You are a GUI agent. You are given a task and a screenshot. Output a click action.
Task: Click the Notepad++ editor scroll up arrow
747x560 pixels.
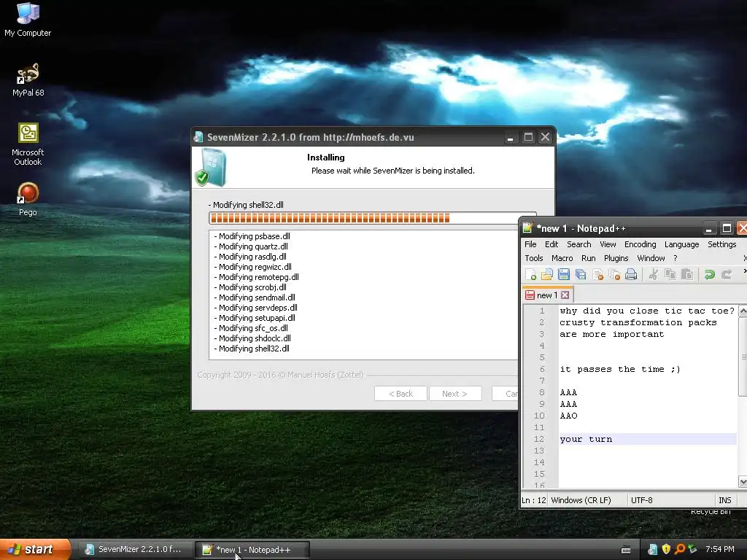(x=742, y=311)
